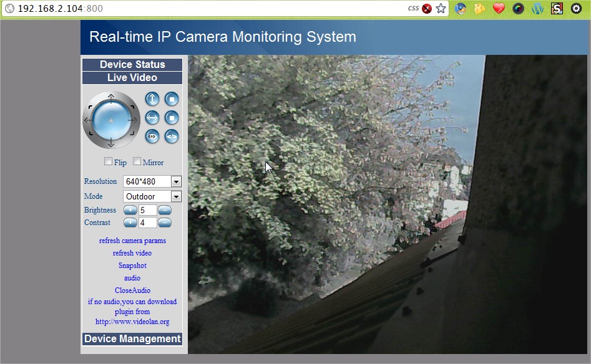591x364 pixels.
Task: Stop horizontal patrol using the second stop icon
Action: click(x=172, y=117)
